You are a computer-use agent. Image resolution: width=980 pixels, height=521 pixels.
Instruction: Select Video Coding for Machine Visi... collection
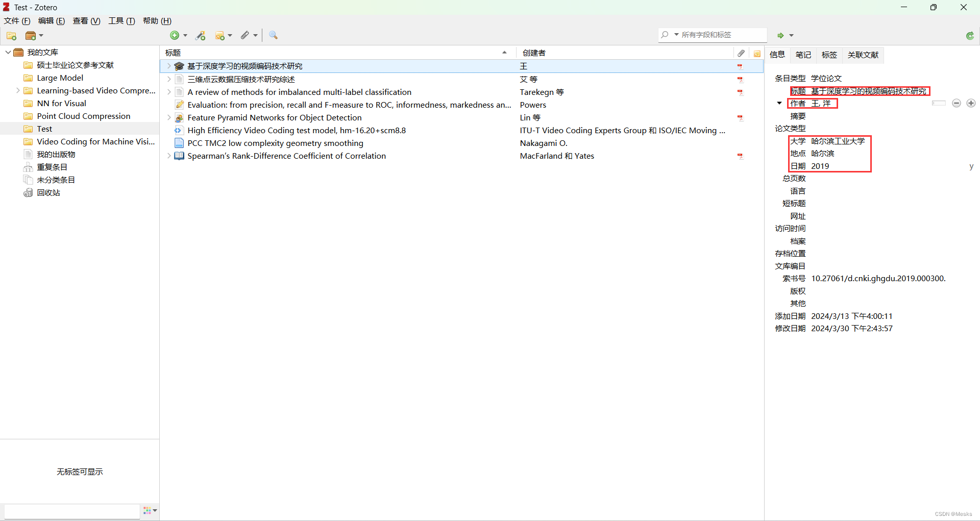[x=95, y=142]
